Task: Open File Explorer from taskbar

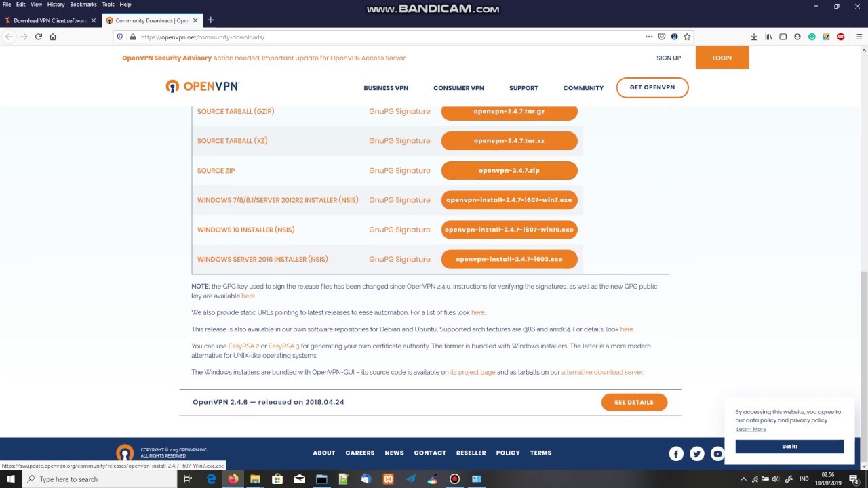Action: [255, 479]
